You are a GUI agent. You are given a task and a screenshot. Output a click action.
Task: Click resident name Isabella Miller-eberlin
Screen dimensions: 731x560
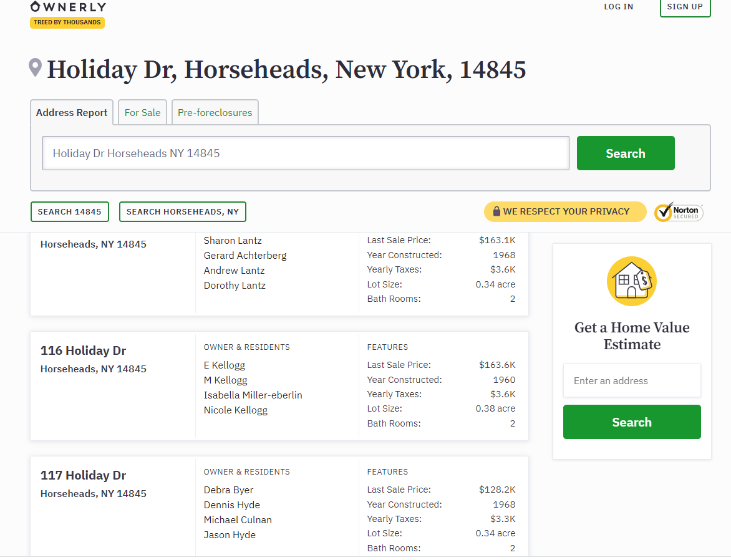(x=253, y=395)
